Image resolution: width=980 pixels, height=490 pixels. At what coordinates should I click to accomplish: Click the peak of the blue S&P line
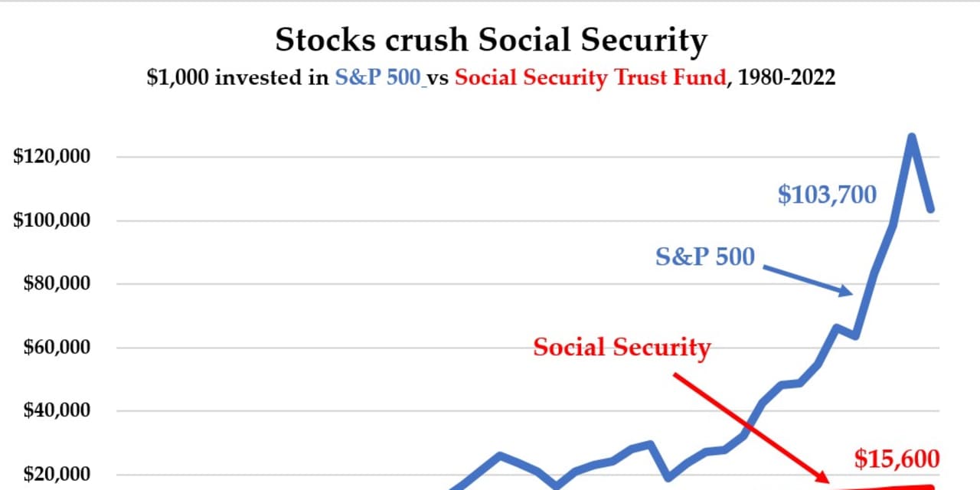[x=912, y=137]
